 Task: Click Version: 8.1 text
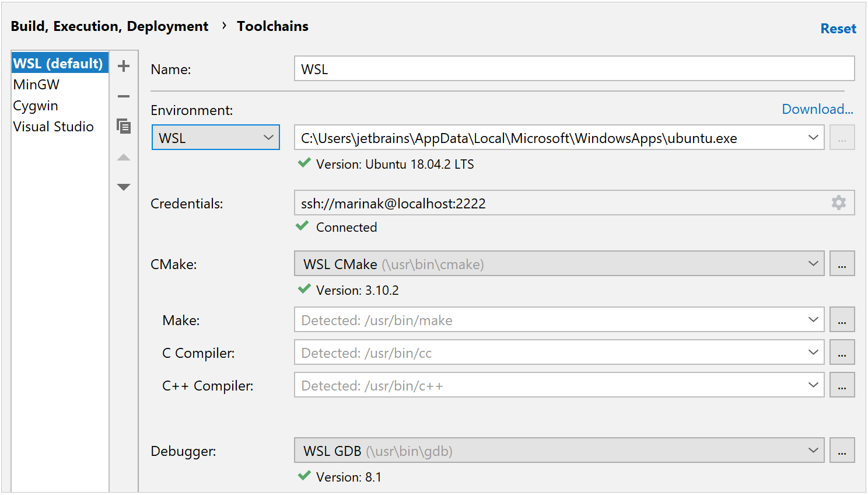(x=349, y=477)
